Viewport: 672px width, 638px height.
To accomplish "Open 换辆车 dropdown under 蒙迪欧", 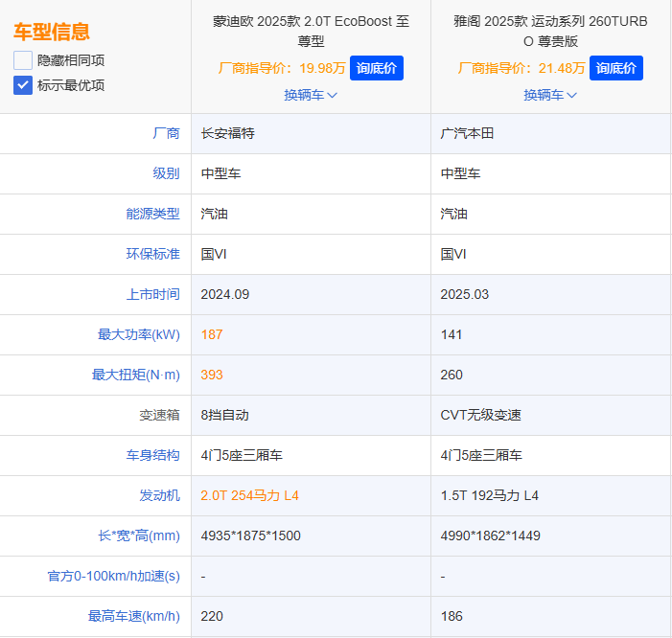I will (x=311, y=95).
